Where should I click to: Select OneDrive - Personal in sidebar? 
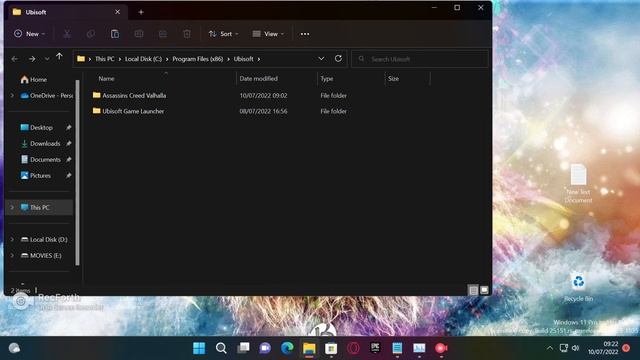(47, 96)
